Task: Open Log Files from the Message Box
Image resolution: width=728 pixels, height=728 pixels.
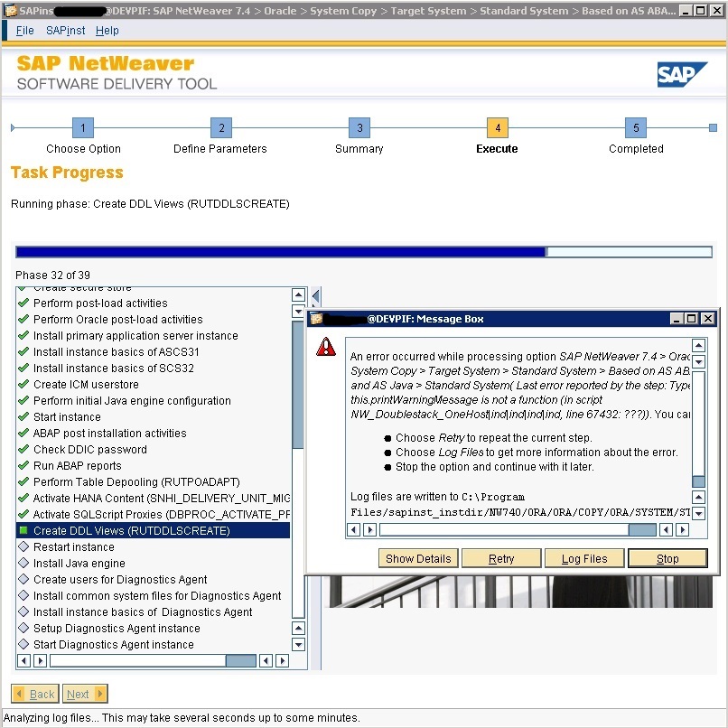Action: [x=584, y=558]
